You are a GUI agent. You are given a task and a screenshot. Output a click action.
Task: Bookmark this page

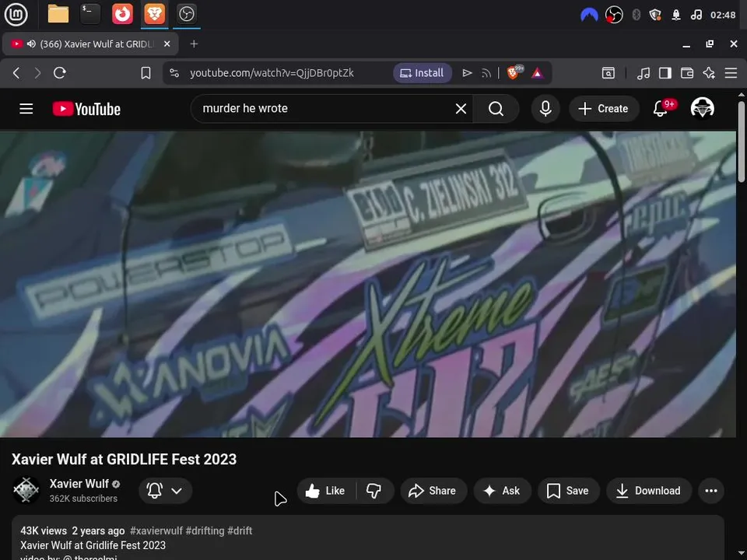pyautogui.click(x=146, y=73)
